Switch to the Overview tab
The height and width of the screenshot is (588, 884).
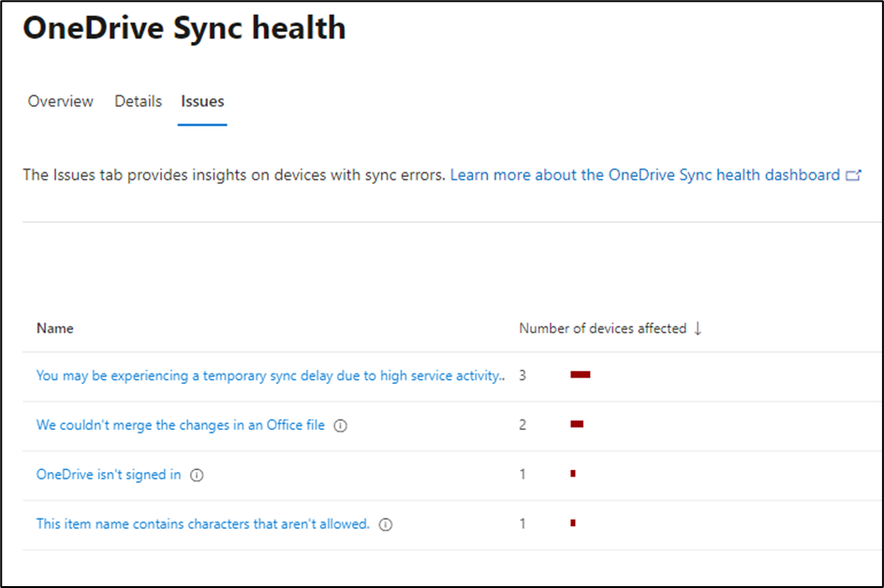coord(60,101)
